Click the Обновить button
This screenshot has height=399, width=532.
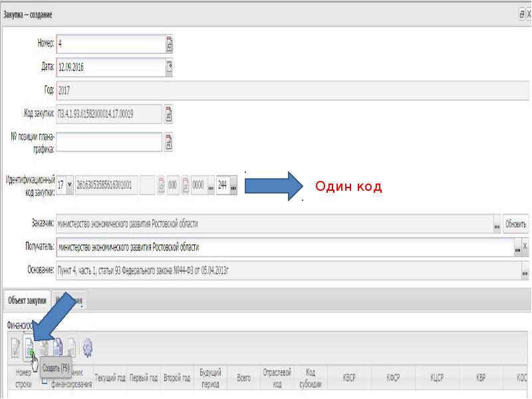pos(516,224)
